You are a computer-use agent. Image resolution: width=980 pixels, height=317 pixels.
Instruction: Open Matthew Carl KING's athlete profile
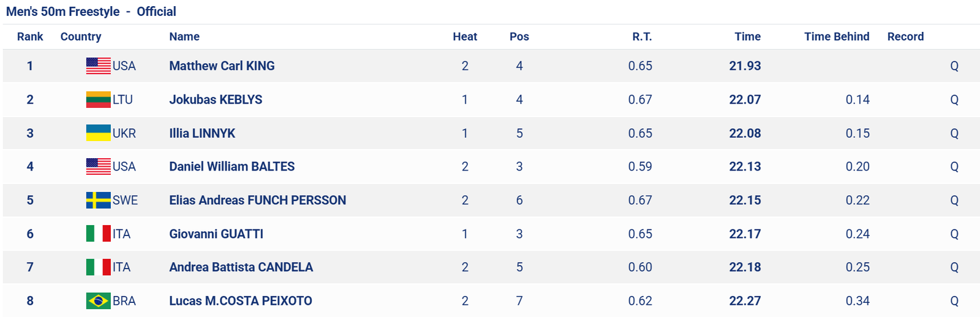(222, 66)
